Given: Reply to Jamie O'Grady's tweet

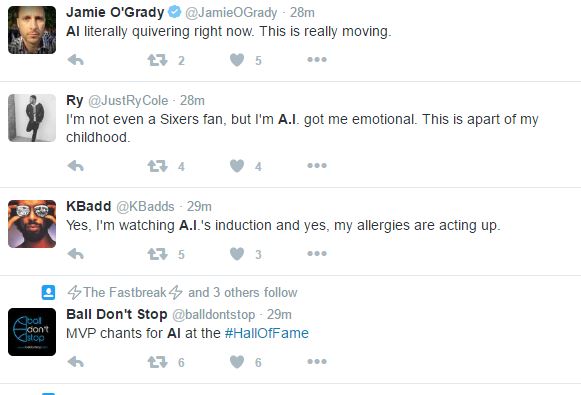Looking at the screenshot, I should tap(76, 60).
